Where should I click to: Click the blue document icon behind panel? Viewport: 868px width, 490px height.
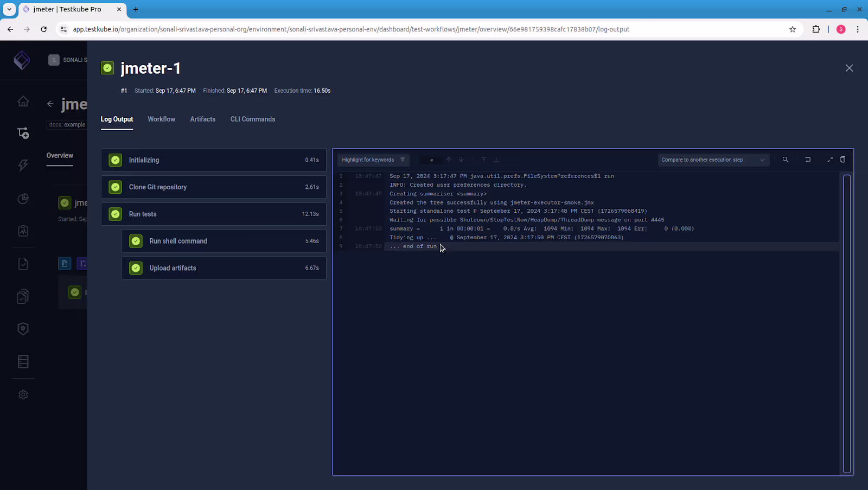(x=65, y=264)
